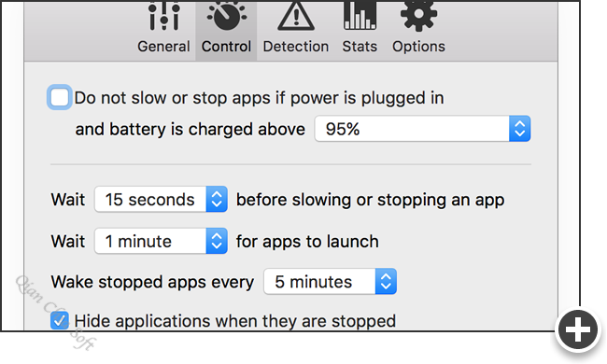Open the 95% battery charge dropdown
The width and height of the screenshot is (607, 364).
point(422,129)
